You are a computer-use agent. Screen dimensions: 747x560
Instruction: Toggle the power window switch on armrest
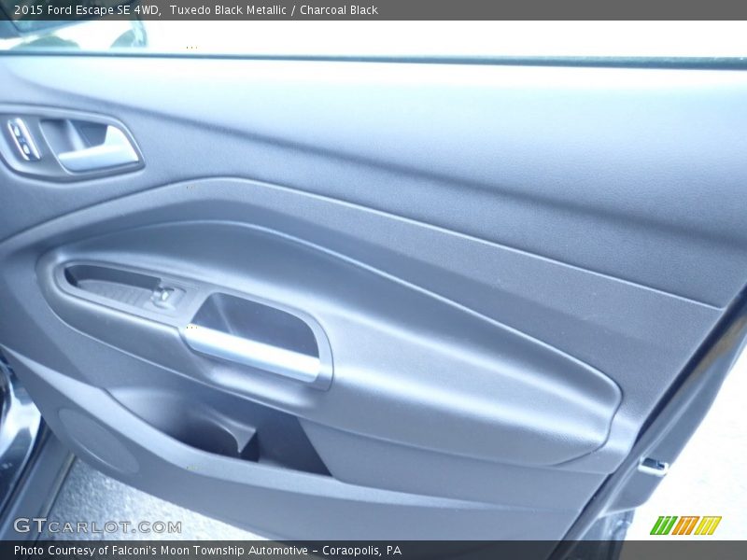164,296
